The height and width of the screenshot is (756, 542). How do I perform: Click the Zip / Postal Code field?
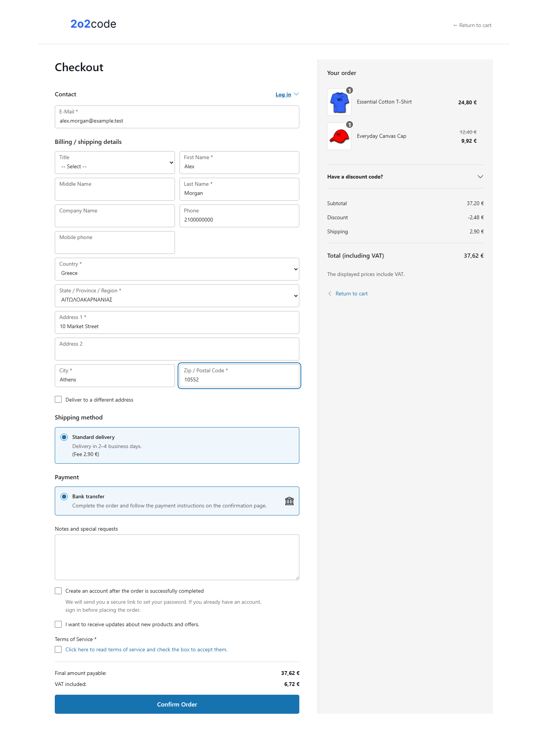(239, 376)
